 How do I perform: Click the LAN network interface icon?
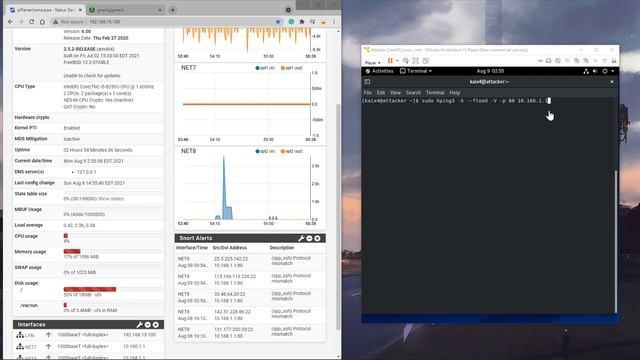click(x=20, y=335)
